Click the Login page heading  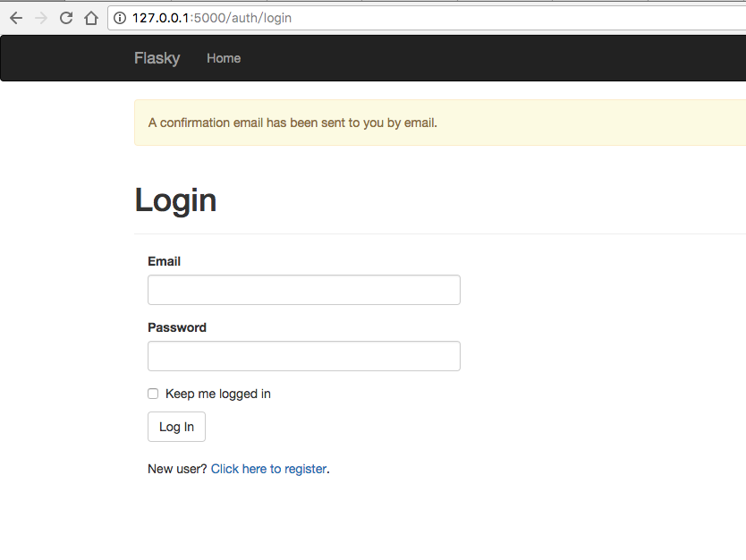pyautogui.click(x=175, y=200)
